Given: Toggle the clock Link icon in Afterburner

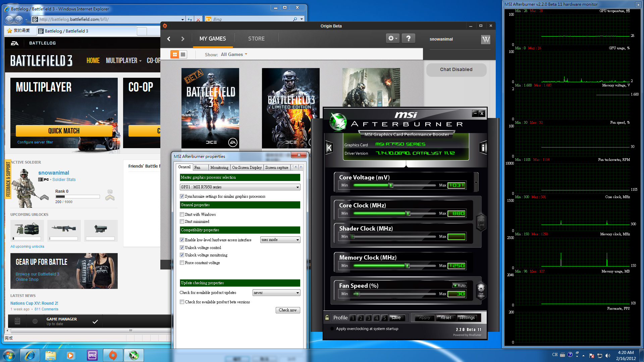Looking at the screenshot, I should point(481,222).
